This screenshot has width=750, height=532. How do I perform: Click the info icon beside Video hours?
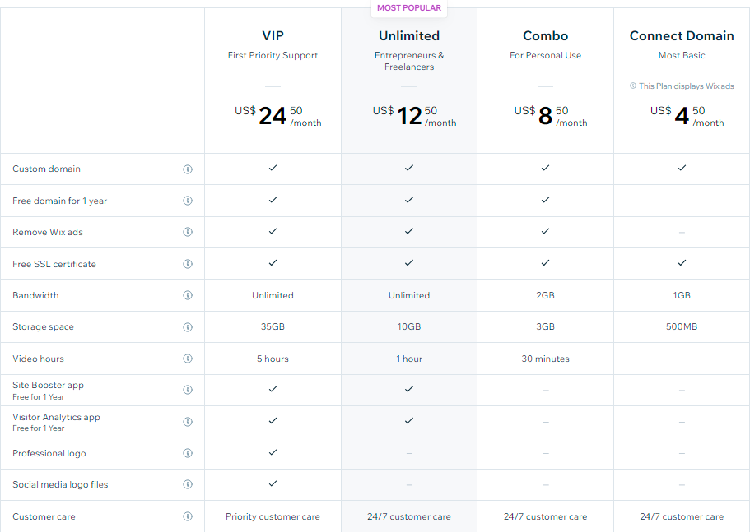click(x=188, y=358)
